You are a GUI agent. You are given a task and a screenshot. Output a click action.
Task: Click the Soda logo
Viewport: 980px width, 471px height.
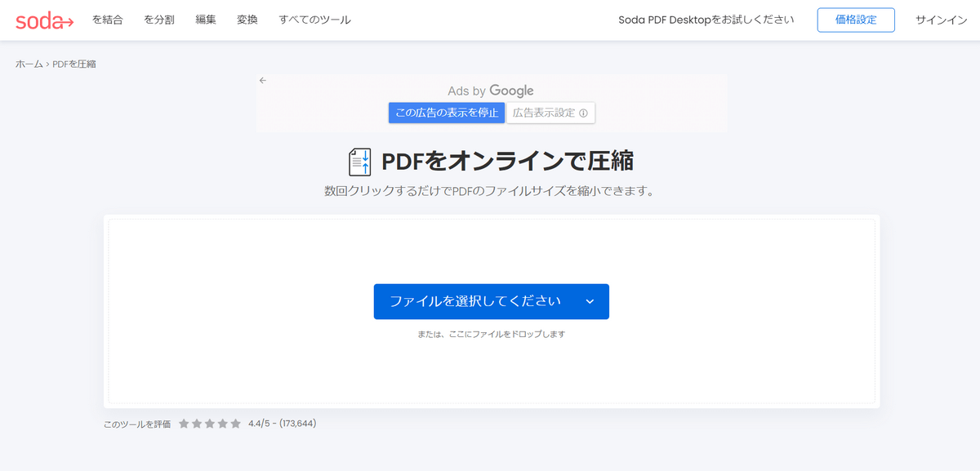click(x=44, y=20)
